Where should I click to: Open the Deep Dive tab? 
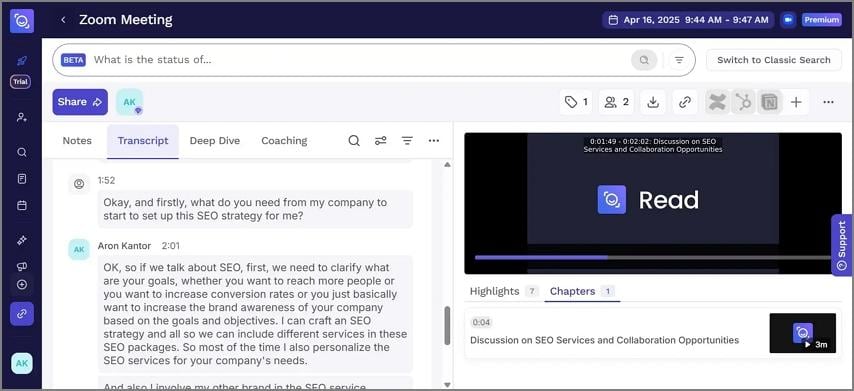(x=215, y=140)
